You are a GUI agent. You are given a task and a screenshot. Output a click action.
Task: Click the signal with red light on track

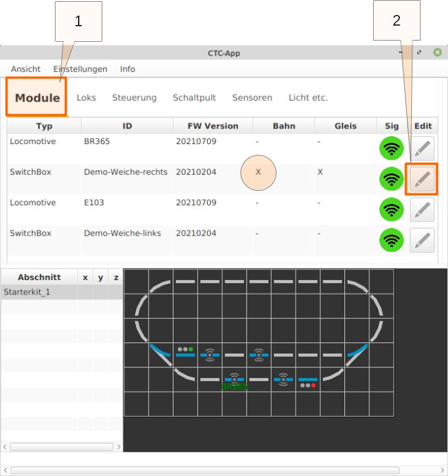tap(308, 382)
